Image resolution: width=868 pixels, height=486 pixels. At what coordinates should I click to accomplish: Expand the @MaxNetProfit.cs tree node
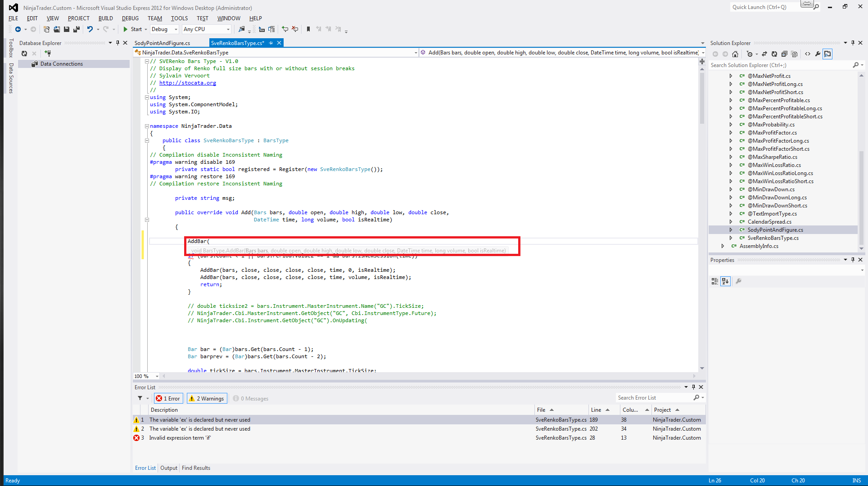click(731, 76)
